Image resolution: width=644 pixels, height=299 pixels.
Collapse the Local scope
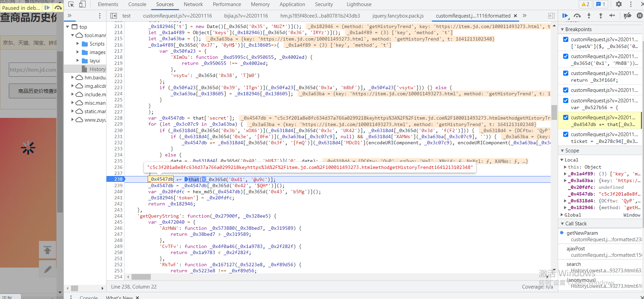562,160
